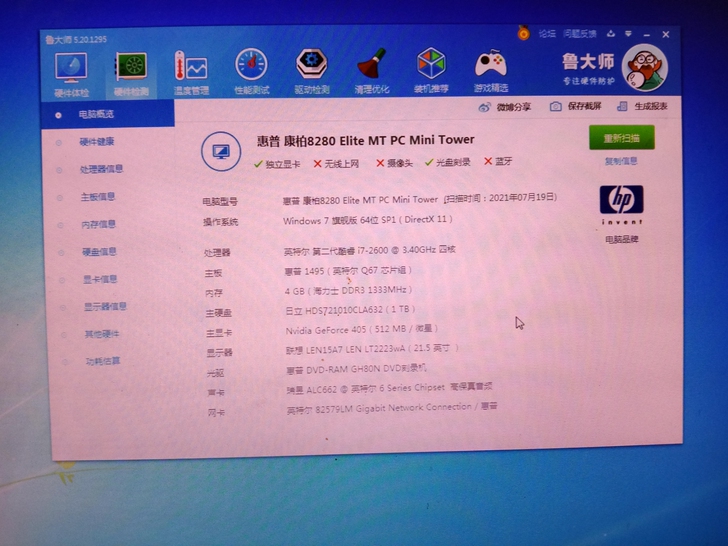Click the 联想 LEN15A7 LT2223wA monitor text
The height and width of the screenshot is (546, 728).
[x=372, y=349]
